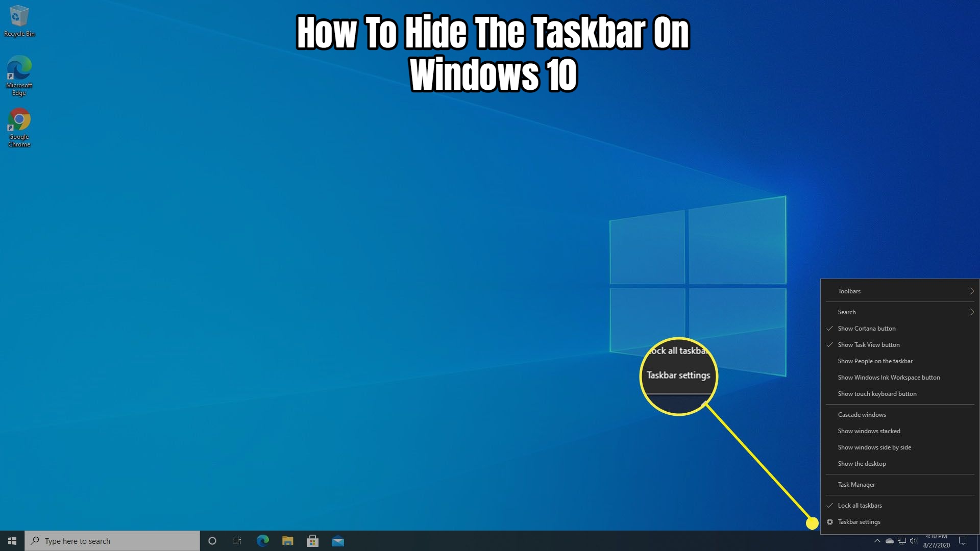Click the Taskbar settings option
This screenshot has width=980, height=551.
pos(859,521)
